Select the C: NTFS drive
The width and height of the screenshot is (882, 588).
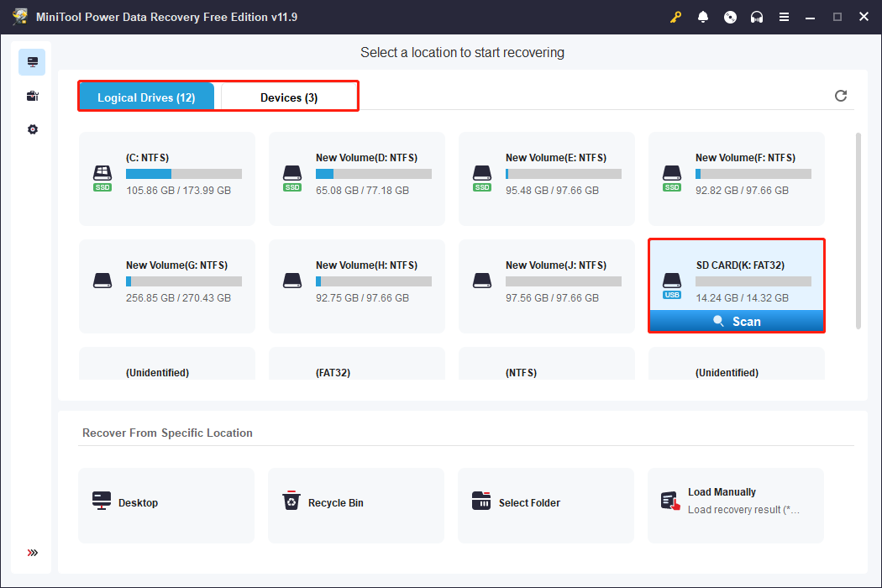click(167, 178)
